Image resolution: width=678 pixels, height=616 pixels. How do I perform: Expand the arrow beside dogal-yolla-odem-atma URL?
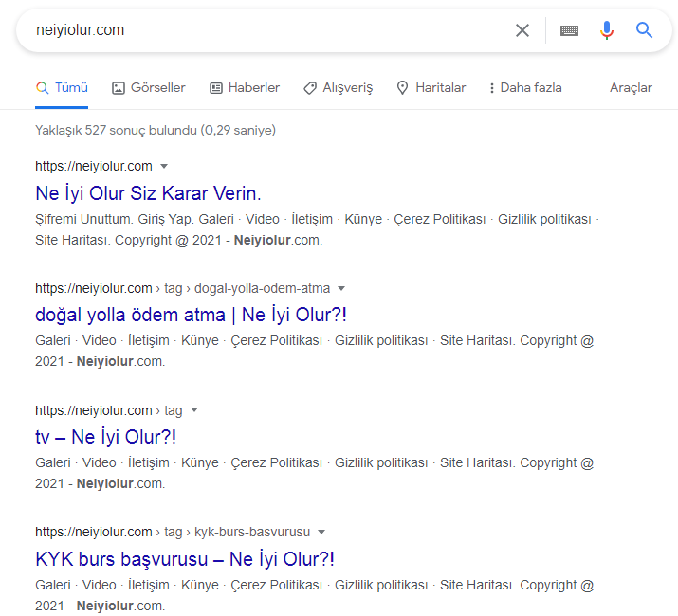[341, 288]
